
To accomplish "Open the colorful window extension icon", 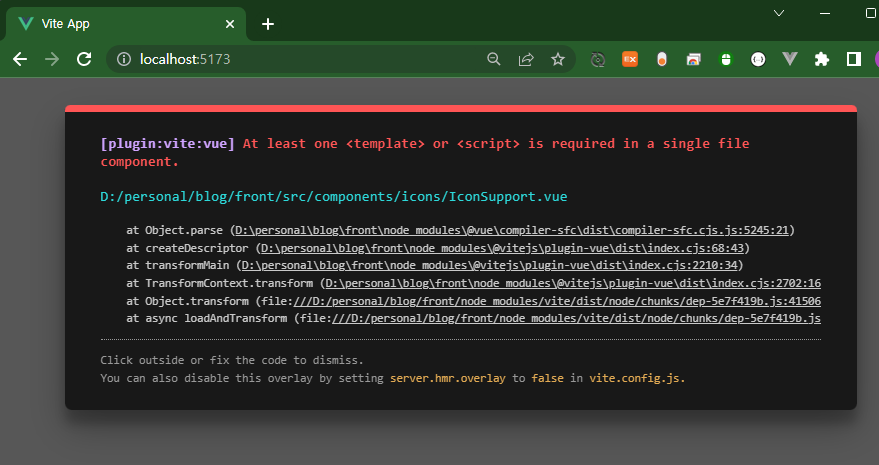I will pos(693,59).
